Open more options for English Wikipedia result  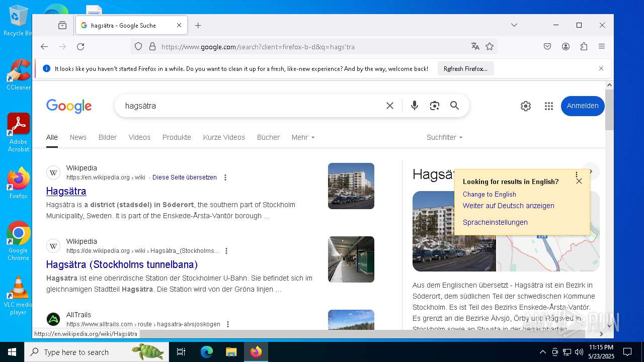point(225,177)
